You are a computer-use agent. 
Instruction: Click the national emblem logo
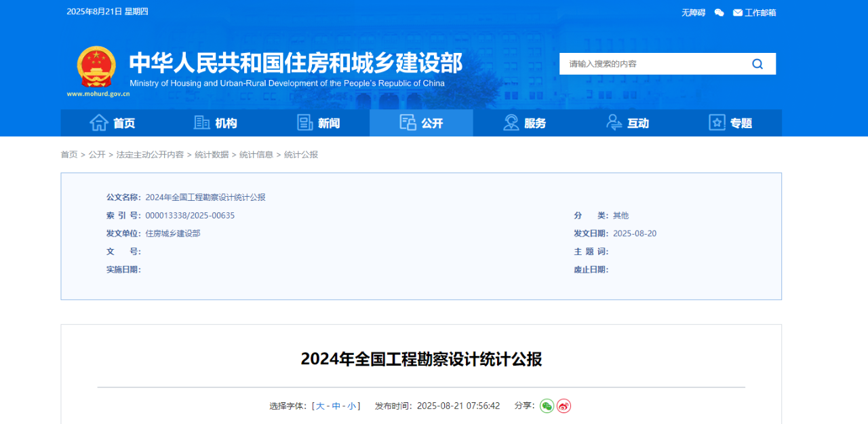pyautogui.click(x=96, y=66)
